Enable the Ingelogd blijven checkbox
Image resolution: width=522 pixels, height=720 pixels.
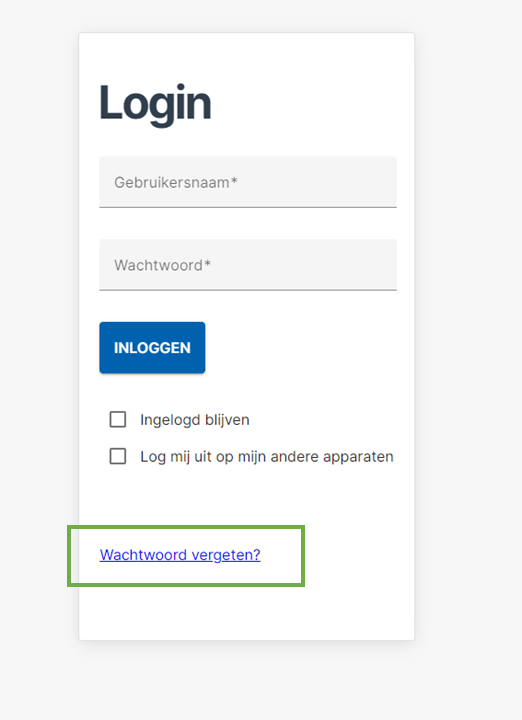pyautogui.click(x=118, y=419)
